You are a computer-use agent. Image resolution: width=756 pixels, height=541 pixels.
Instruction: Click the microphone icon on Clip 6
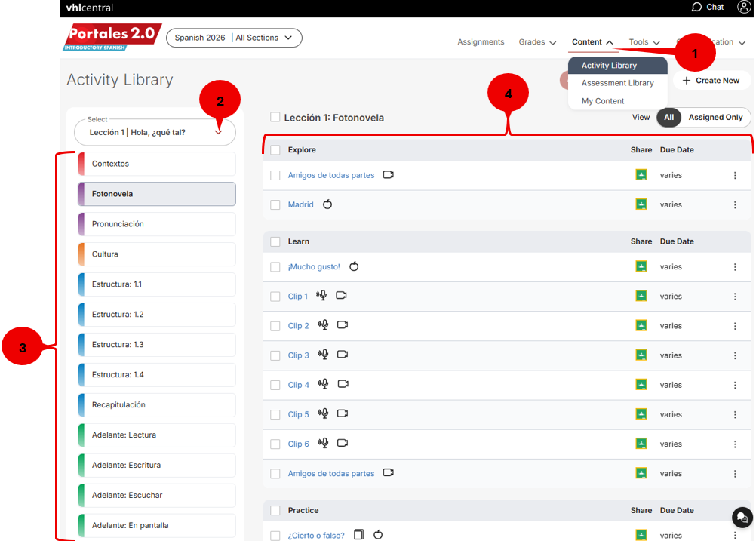point(324,443)
